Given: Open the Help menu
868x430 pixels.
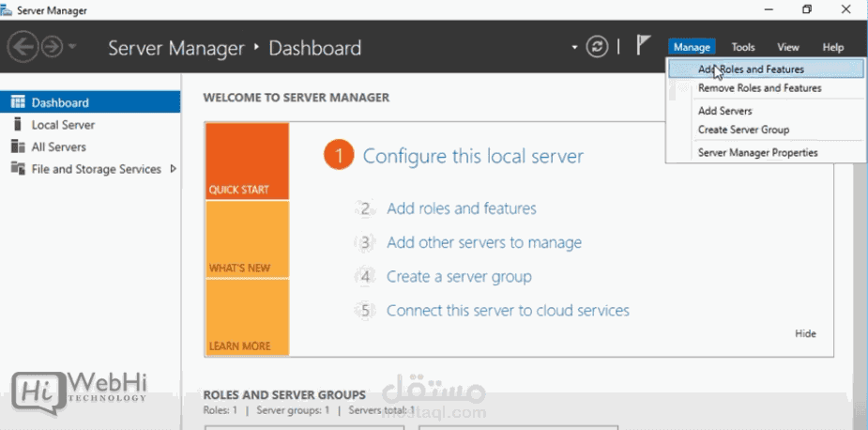Looking at the screenshot, I should 832,47.
